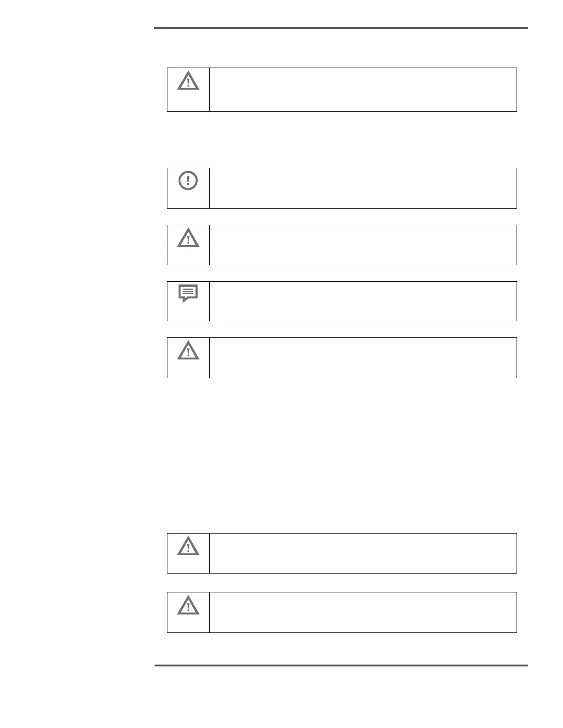Click the empty cell beside the warning under the note
Screen dimensions: 563x728
coord(363,358)
